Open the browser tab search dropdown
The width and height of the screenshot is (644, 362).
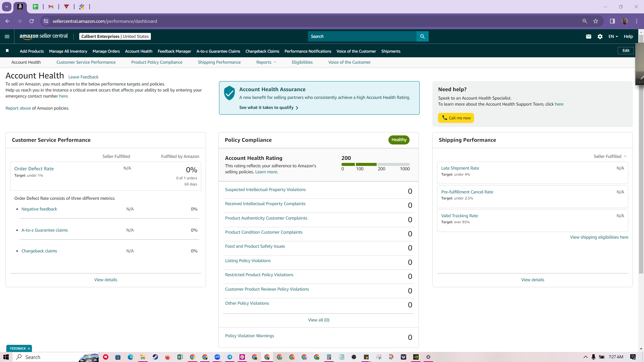(6, 7)
